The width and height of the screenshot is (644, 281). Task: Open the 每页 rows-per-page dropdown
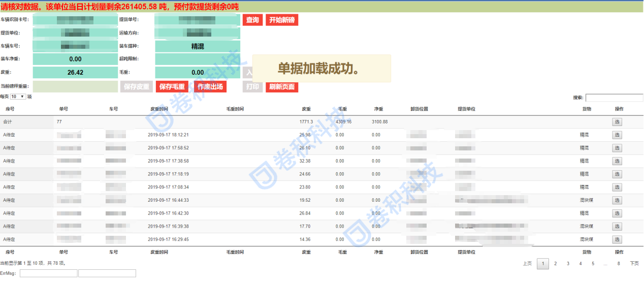click(x=18, y=97)
